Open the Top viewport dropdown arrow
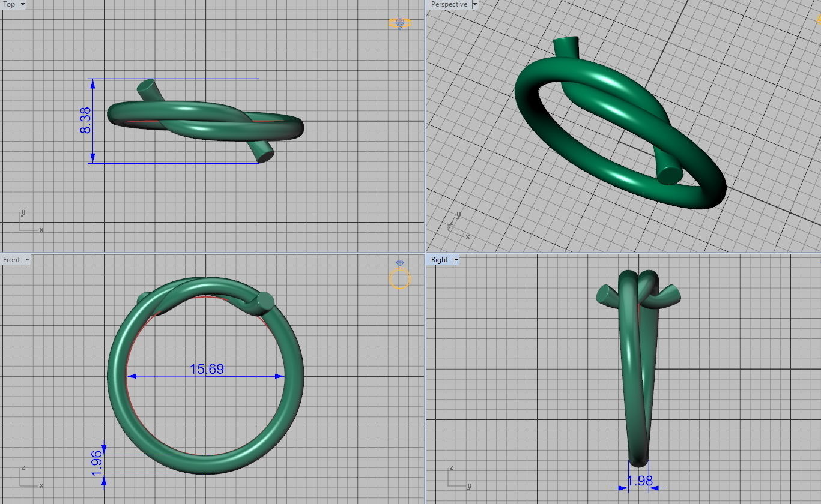Screen dimensions: 821x504 click(23, 4)
